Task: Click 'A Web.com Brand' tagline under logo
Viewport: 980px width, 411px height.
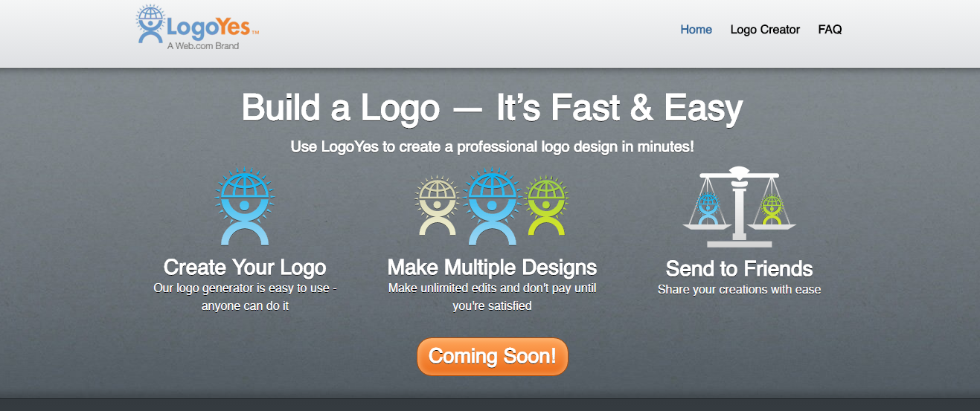Action: coord(202,46)
